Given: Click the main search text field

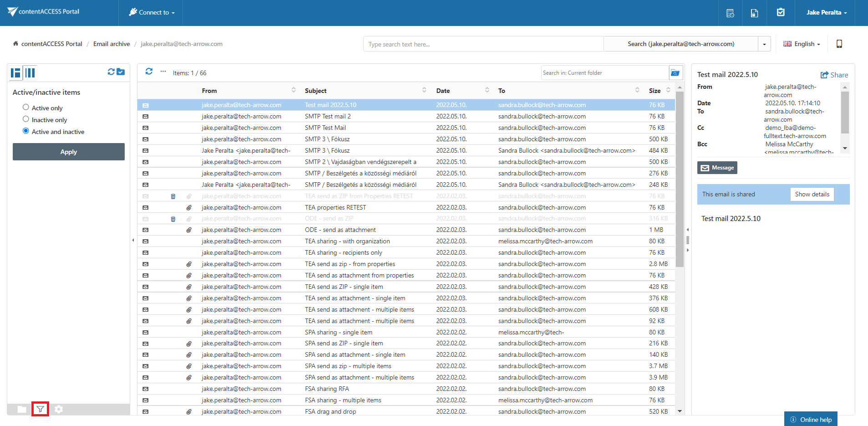Looking at the screenshot, I should tap(483, 44).
